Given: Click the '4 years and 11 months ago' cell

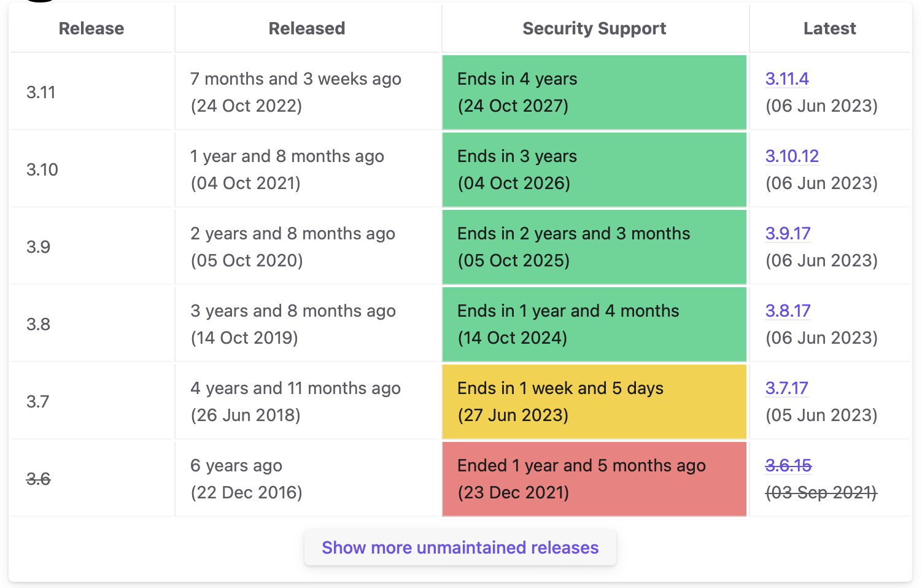Looking at the screenshot, I should [x=295, y=401].
